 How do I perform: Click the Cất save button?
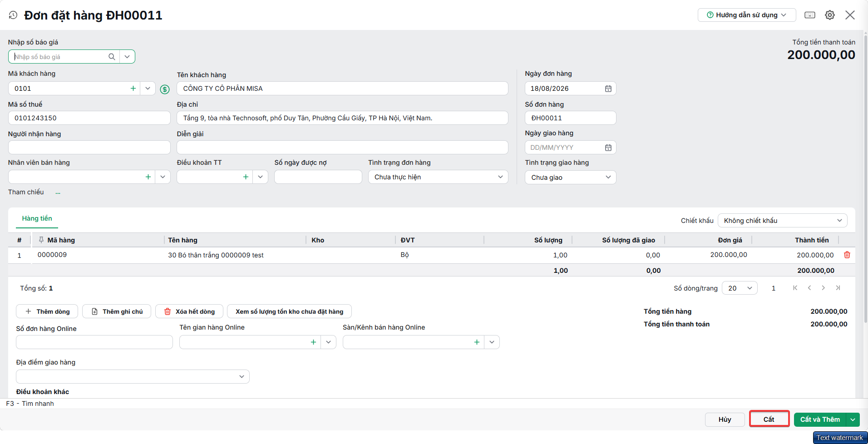(x=769, y=419)
